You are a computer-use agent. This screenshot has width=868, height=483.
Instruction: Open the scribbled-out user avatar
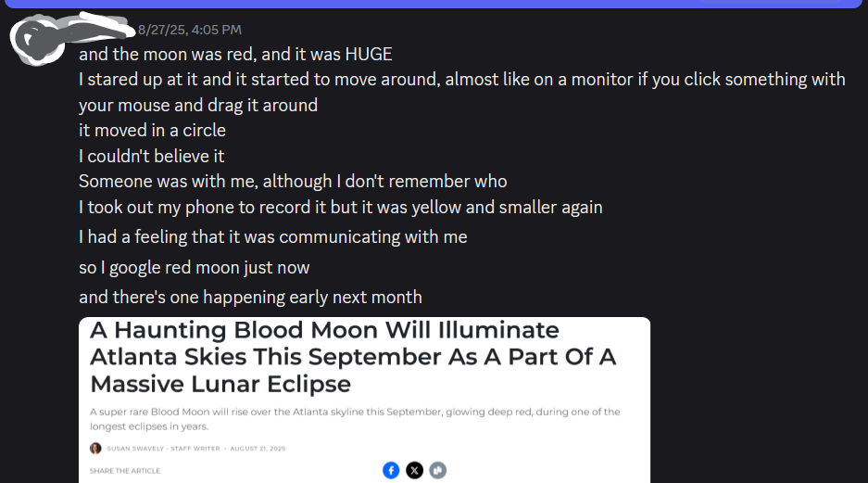(x=36, y=41)
